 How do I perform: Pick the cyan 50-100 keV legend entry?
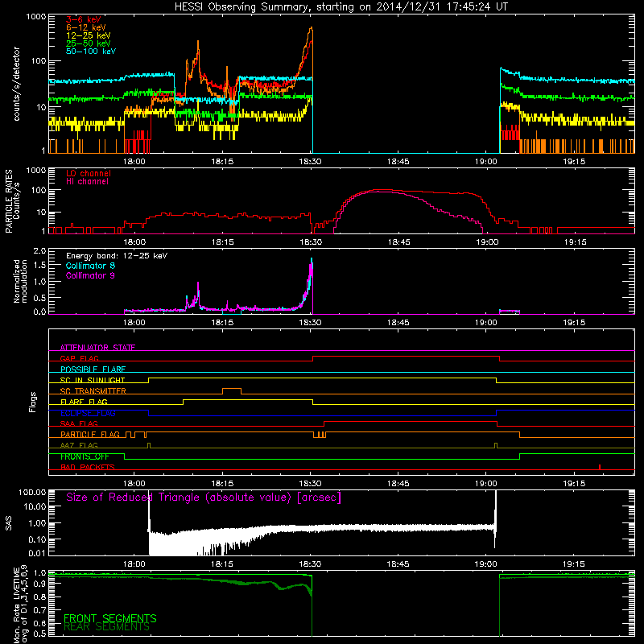[x=91, y=52]
